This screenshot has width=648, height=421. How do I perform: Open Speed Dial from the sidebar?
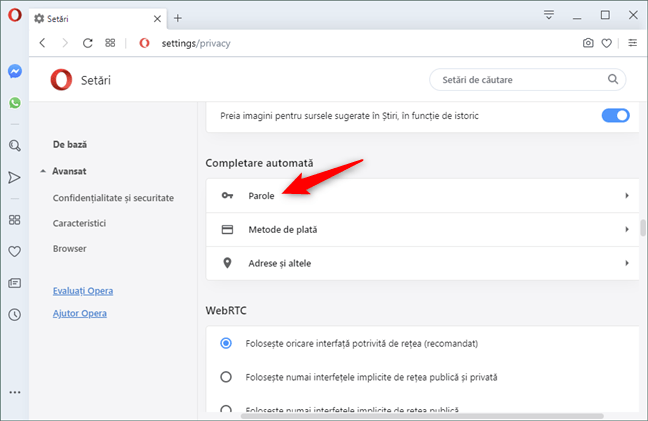click(14, 220)
